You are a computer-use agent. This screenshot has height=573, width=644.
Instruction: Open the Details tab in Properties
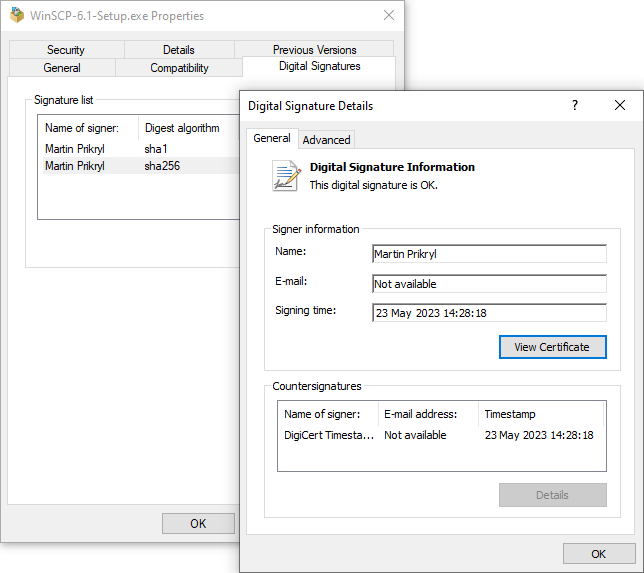click(x=179, y=50)
